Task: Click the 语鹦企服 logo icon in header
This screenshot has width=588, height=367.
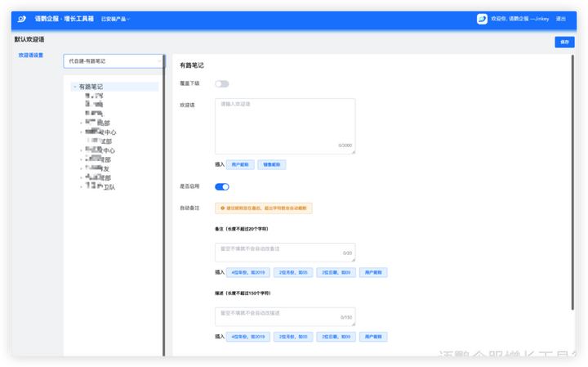Action: [24, 18]
